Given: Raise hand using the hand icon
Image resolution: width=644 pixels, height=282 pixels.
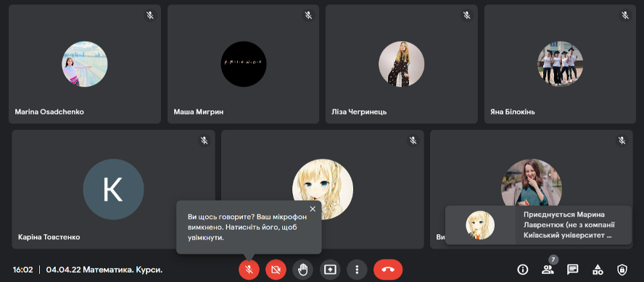Looking at the screenshot, I should point(302,270).
